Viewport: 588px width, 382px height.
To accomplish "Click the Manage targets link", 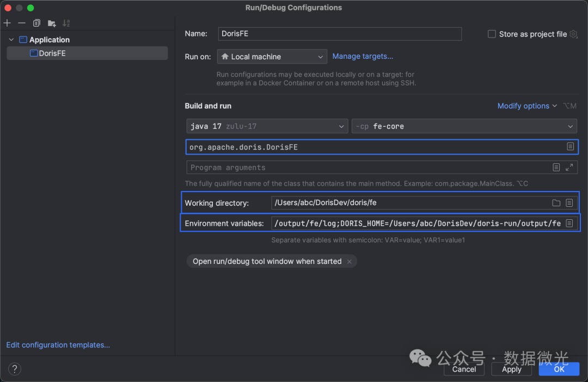I will tap(363, 56).
